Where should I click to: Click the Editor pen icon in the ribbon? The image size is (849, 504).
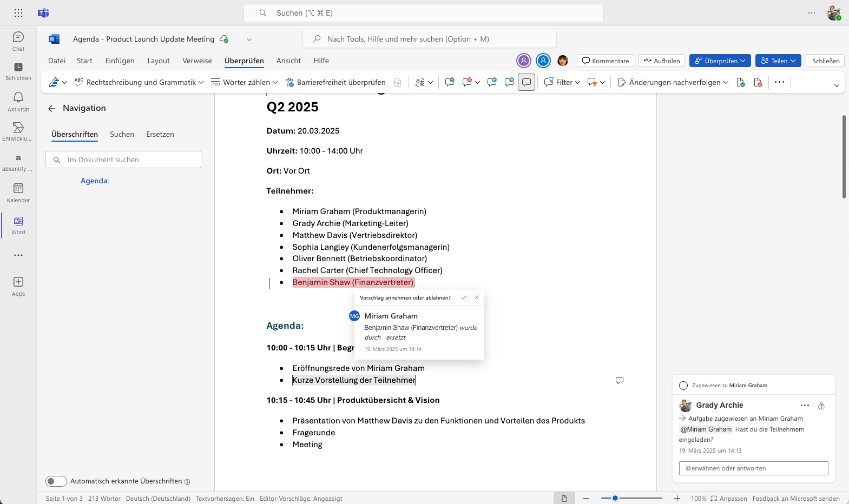tap(54, 82)
